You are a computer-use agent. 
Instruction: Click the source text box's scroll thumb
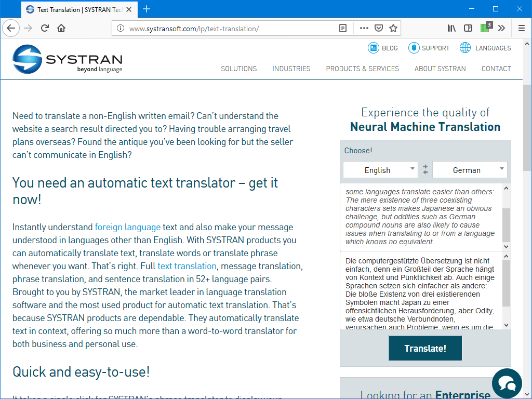(x=506, y=225)
